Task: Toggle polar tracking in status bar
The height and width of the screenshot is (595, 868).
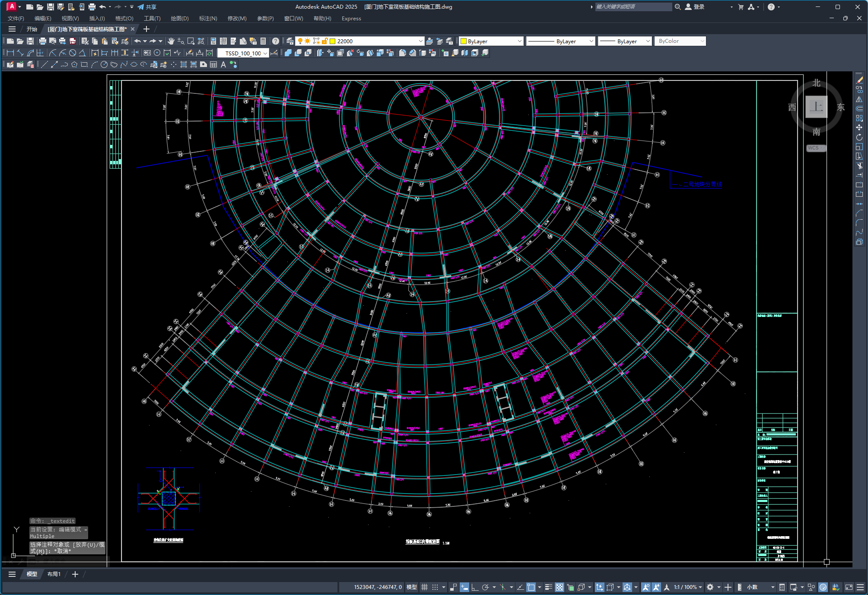Action: point(486,587)
